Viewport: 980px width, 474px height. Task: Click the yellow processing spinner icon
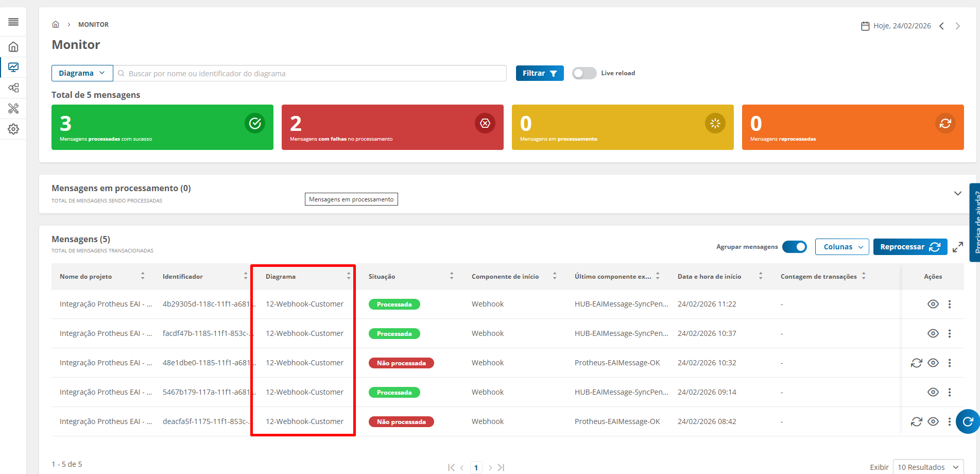pyautogui.click(x=715, y=123)
